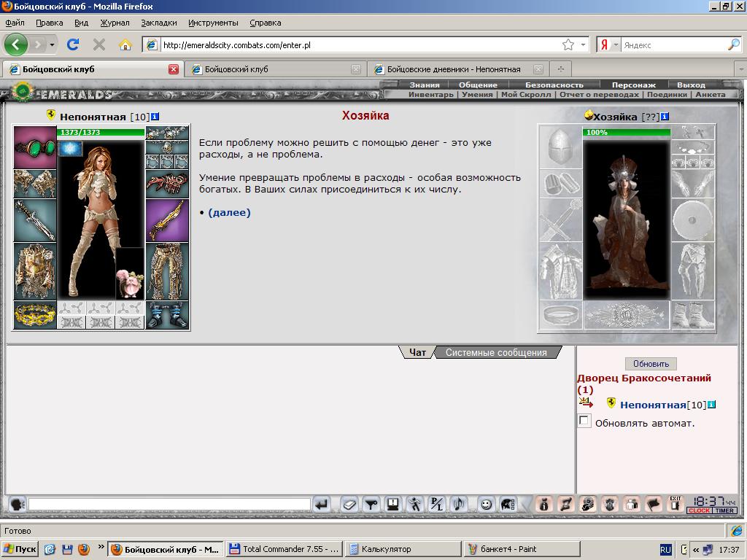Open the Умения submenu link
The width and height of the screenshot is (747, 560).
pos(477,94)
